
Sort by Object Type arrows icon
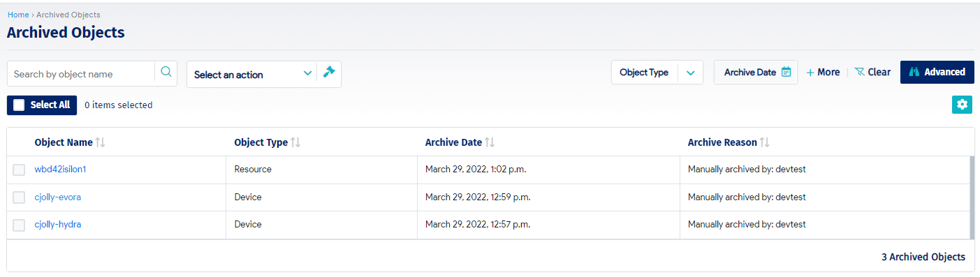point(295,142)
